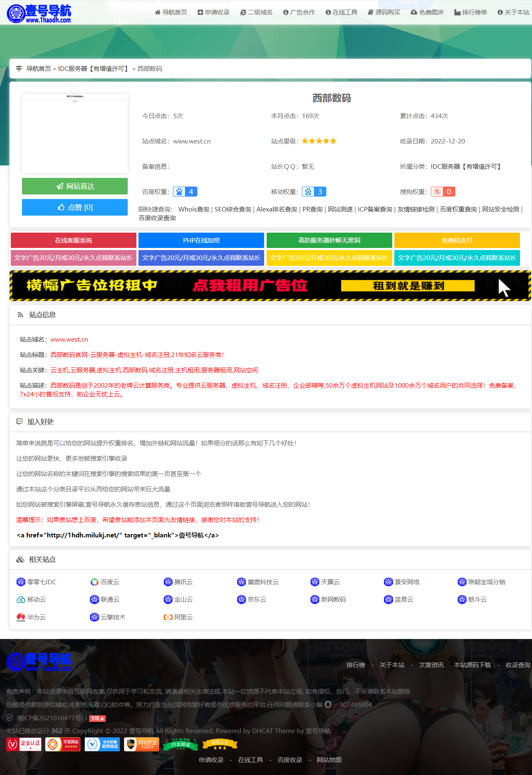The height and width of the screenshot is (775, 532).
Task: Click the five-star site rating
Action: click(x=319, y=141)
